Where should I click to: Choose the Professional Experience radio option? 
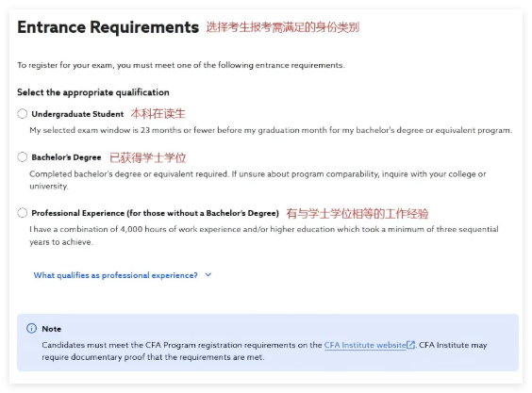click(x=23, y=213)
